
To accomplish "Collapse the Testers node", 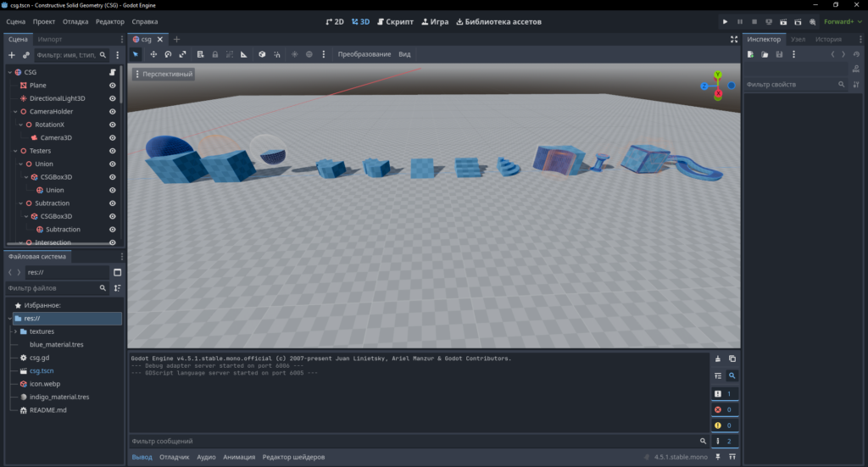I will [15, 151].
